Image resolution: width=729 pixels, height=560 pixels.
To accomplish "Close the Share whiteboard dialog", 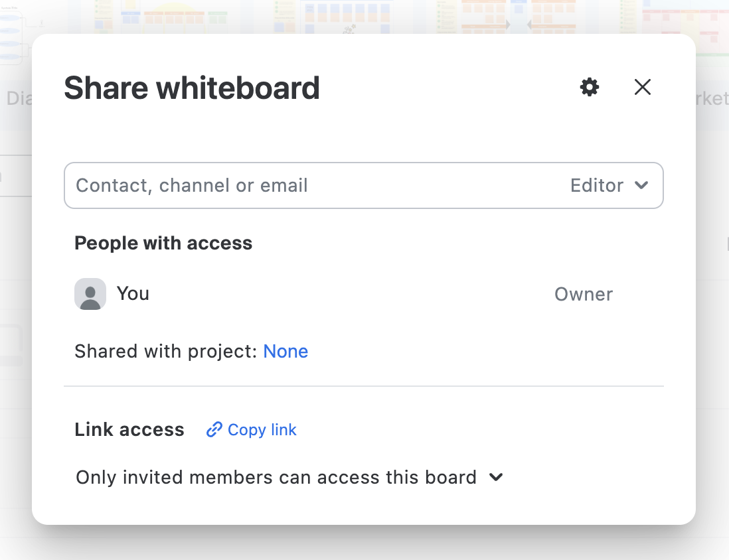I will (x=642, y=87).
